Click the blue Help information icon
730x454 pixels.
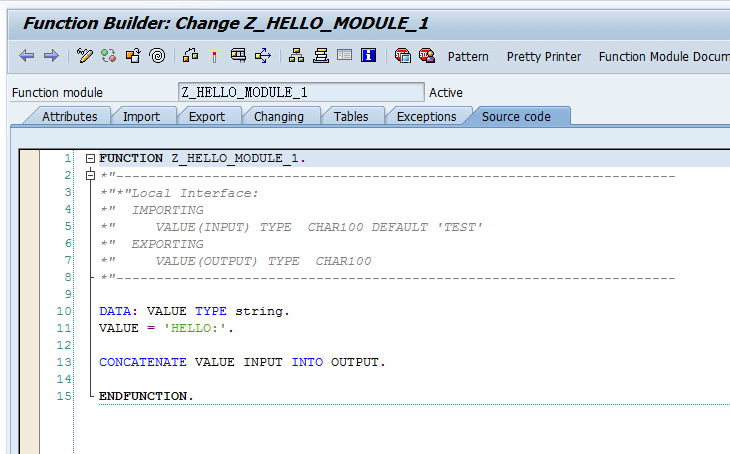pyautogui.click(x=367, y=56)
